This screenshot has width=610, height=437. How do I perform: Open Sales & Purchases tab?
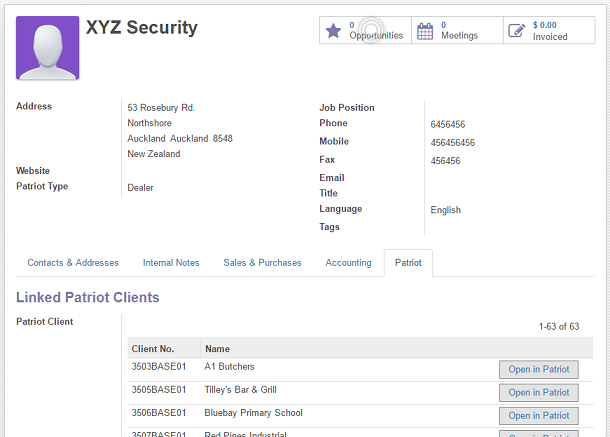click(262, 263)
